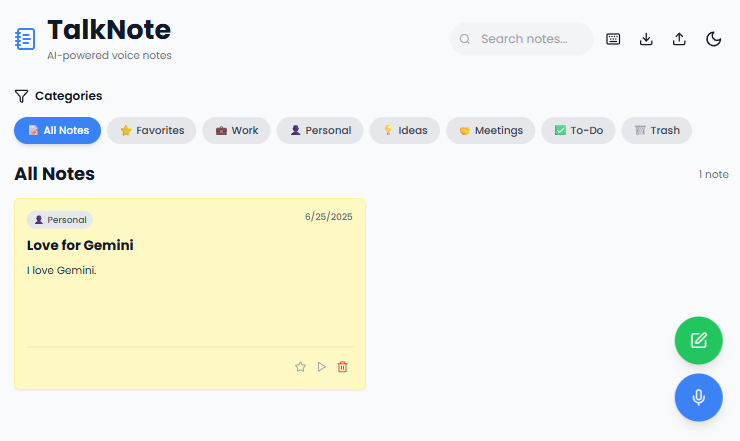The image size is (740, 441).
Task: Start voice recording with microphone button
Action: coord(698,397)
